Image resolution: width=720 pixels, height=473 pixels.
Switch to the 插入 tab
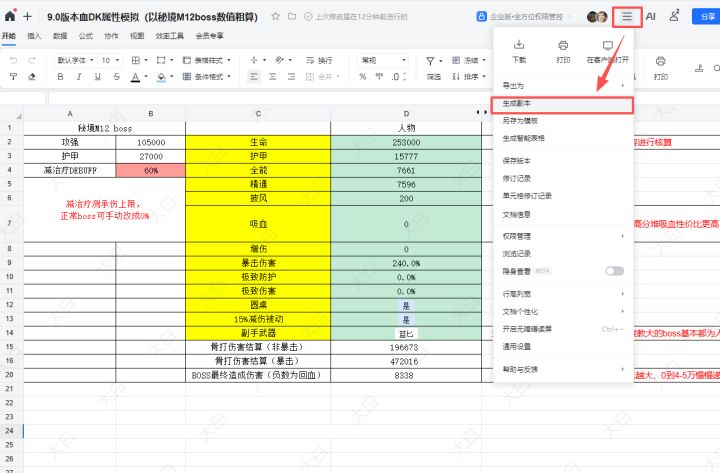tap(34, 36)
